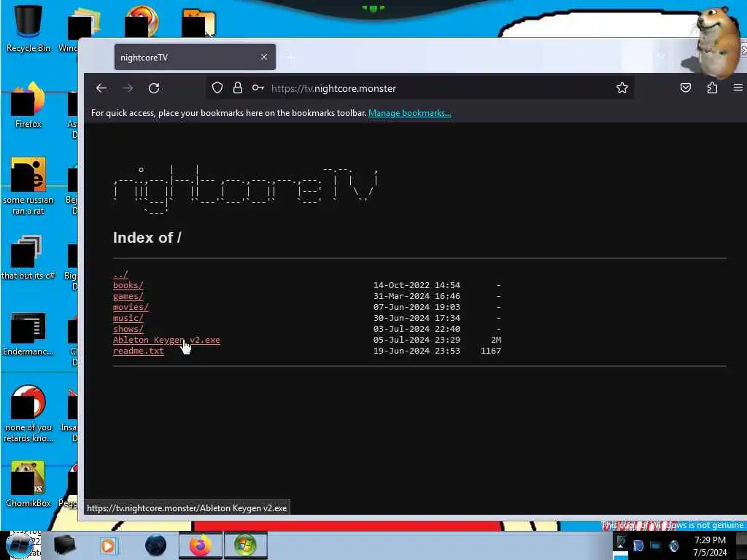Open the media player taskbar icon
Screen dimensions: 747x560
point(108,545)
